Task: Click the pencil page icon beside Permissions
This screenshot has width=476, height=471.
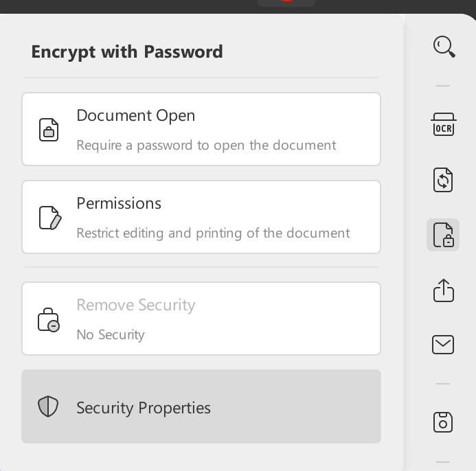Action: click(49, 218)
